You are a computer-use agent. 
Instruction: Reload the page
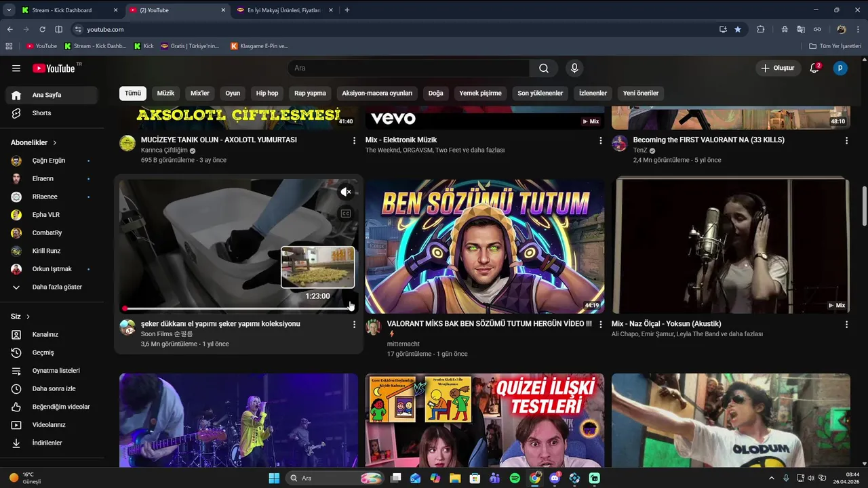pos(42,29)
